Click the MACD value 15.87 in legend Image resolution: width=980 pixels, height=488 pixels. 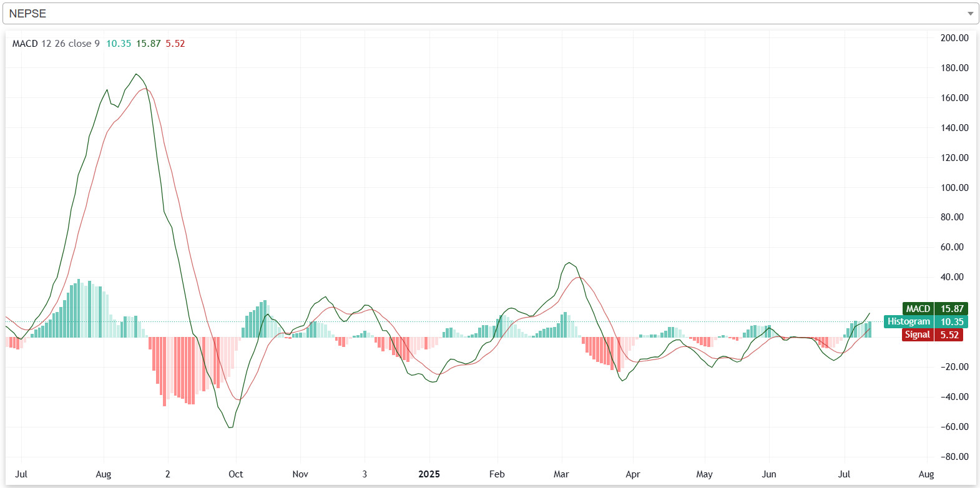[x=149, y=44]
